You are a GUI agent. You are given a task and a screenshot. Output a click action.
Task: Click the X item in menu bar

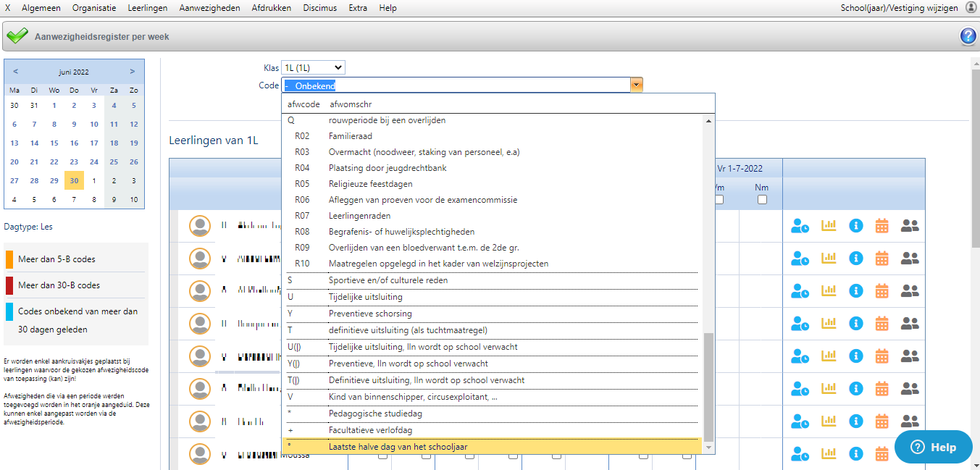point(7,8)
